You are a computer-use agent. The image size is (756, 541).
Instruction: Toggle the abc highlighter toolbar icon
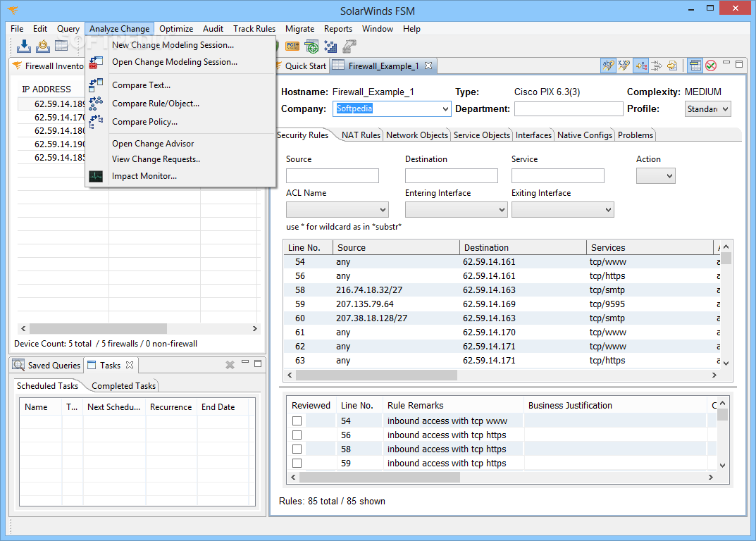[x=609, y=66]
